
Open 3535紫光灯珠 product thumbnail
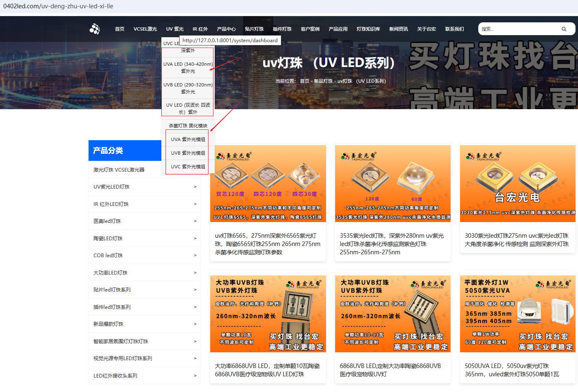pos(393,184)
